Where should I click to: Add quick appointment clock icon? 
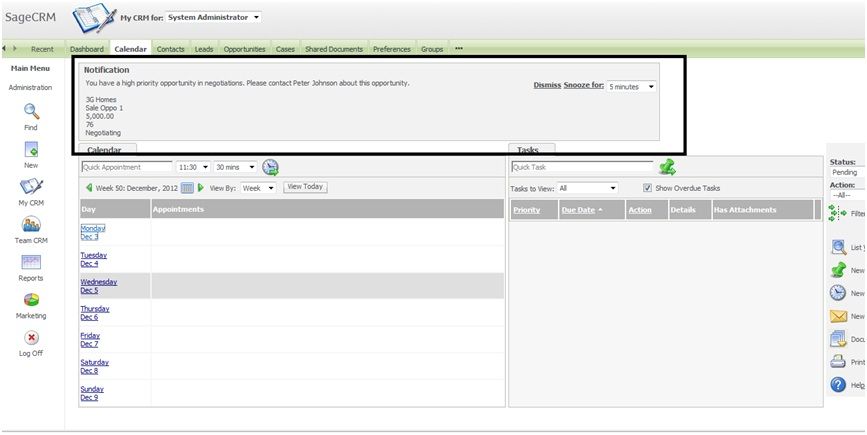click(x=270, y=167)
